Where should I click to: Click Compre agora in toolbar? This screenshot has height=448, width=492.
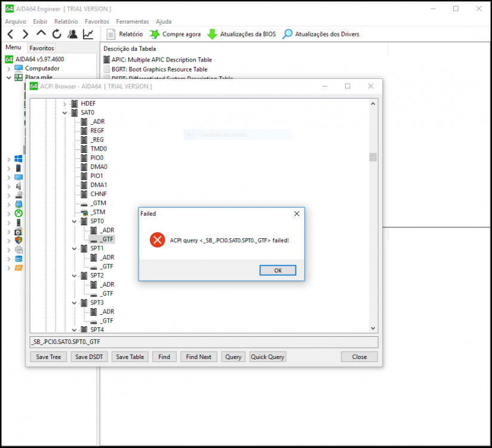click(175, 34)
